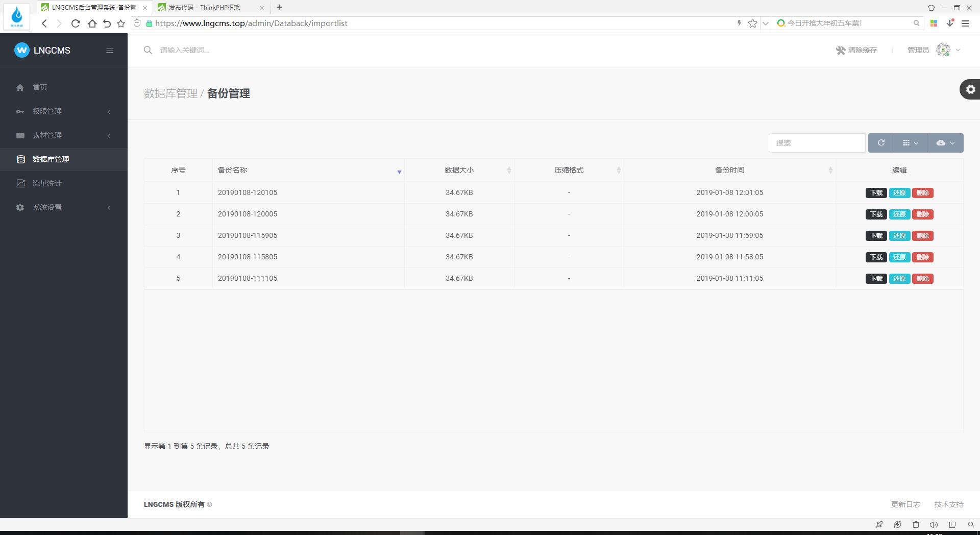Image resolution: width=980 pixels, height=535 pixels.
Task: Restore backup 20190108-120005
Action: [x=899, y=214]
